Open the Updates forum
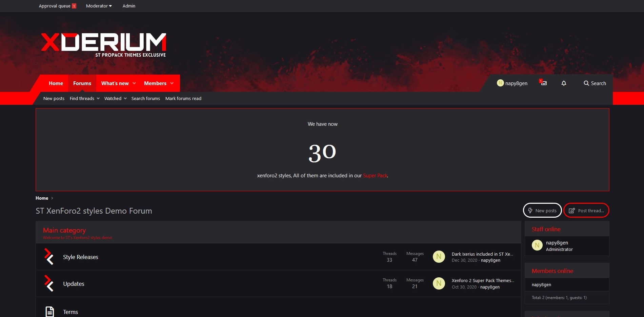The height and width of the screenshot is (317, 644). [74, 284]
